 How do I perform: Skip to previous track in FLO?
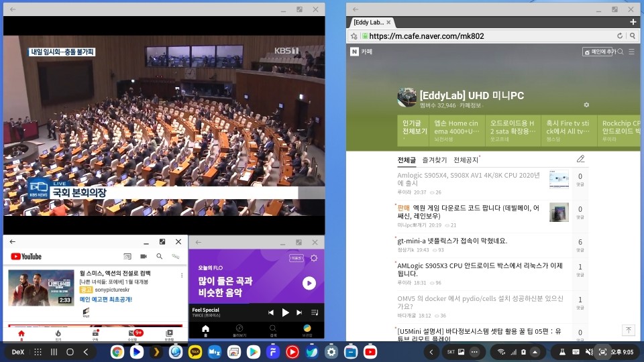270,313
